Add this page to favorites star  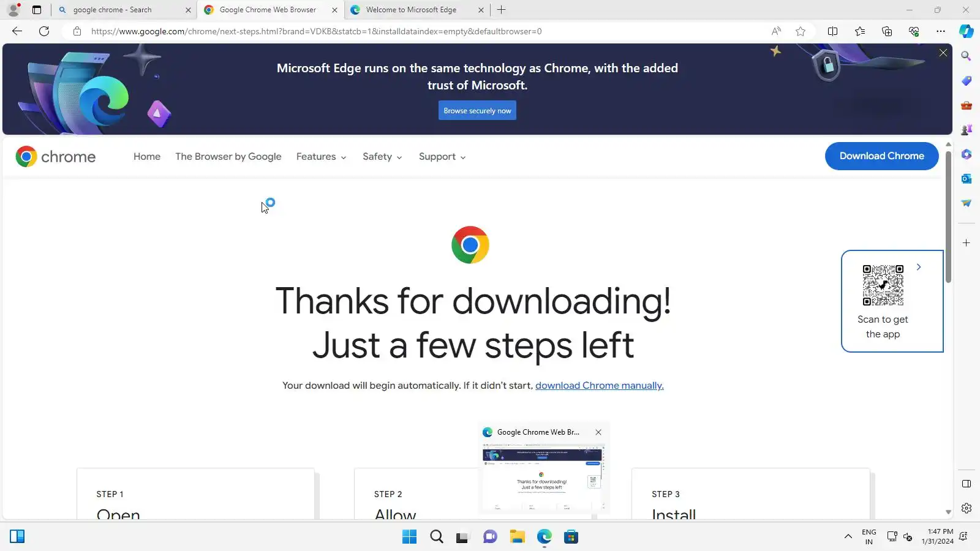tap(801, 31)
